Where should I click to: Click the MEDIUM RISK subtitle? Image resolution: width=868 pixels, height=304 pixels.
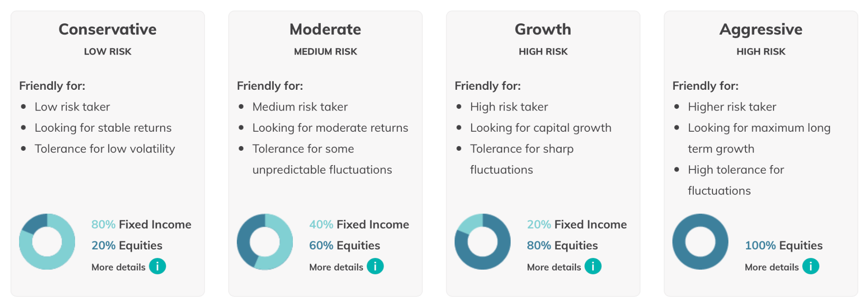pyautogui.click(x=325, y=52)
